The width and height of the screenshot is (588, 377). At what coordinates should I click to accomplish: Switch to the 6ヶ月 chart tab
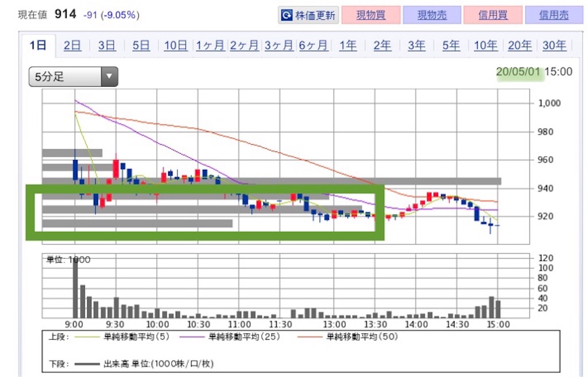coord(314,45)
